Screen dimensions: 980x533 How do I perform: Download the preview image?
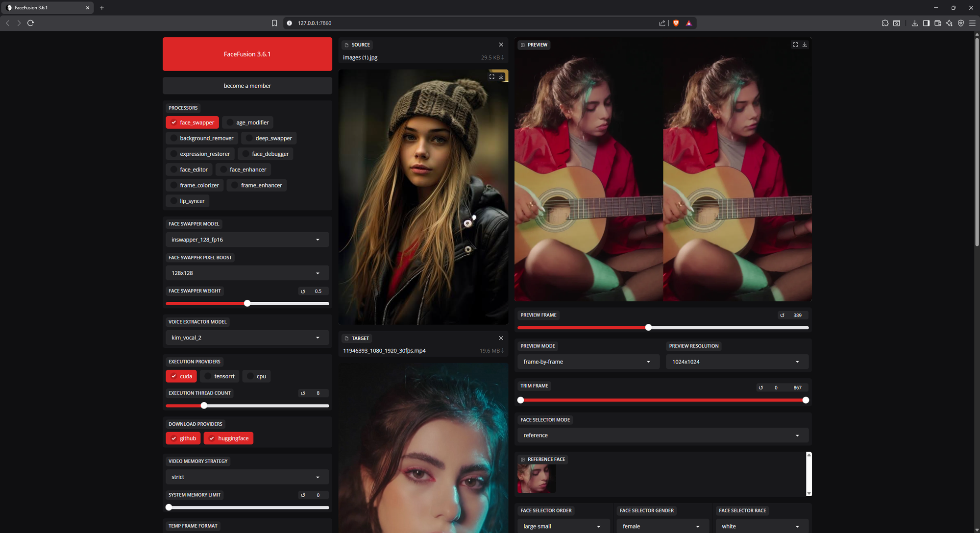tap(805, 45)
